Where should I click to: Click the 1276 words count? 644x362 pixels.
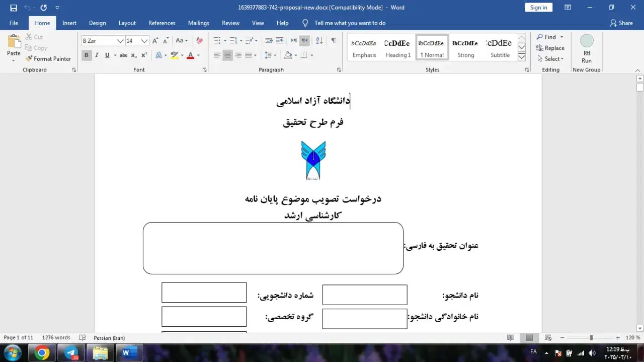point(56,338)
